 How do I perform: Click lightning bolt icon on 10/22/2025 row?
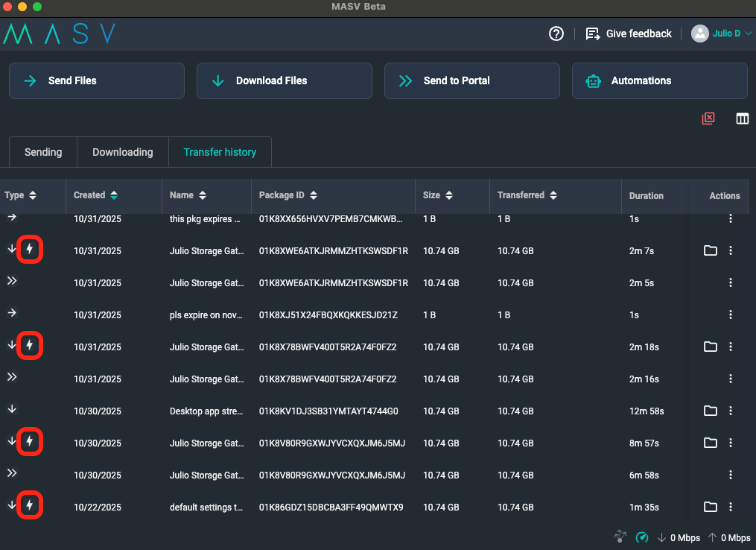(29, 505)
